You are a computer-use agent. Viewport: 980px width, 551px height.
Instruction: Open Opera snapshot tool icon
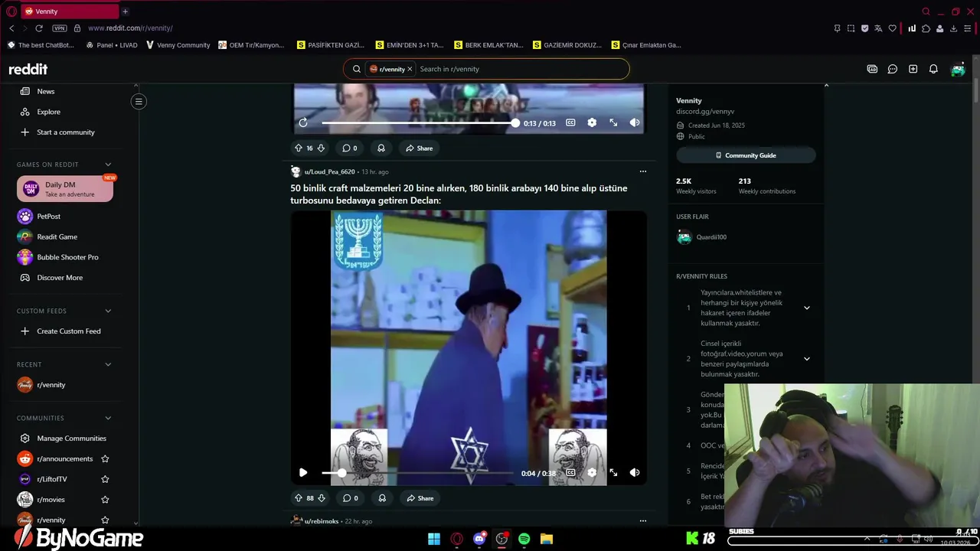(851, 28)
